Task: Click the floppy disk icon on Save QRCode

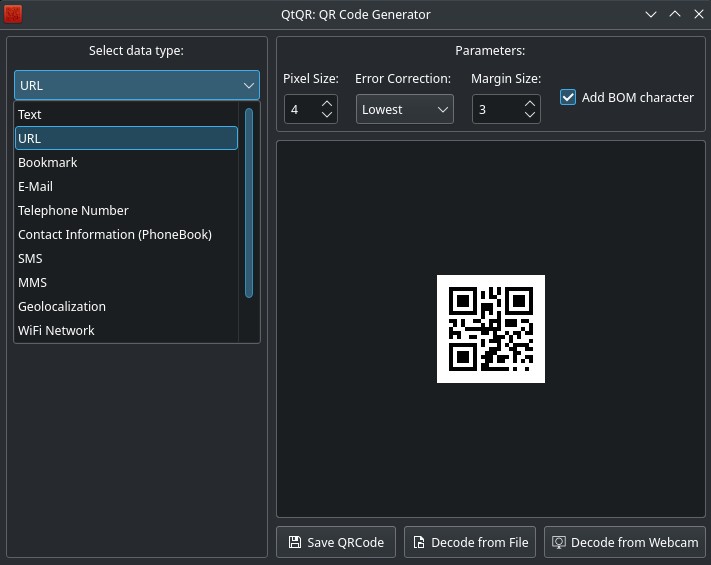Action: (x=295, y=542)
